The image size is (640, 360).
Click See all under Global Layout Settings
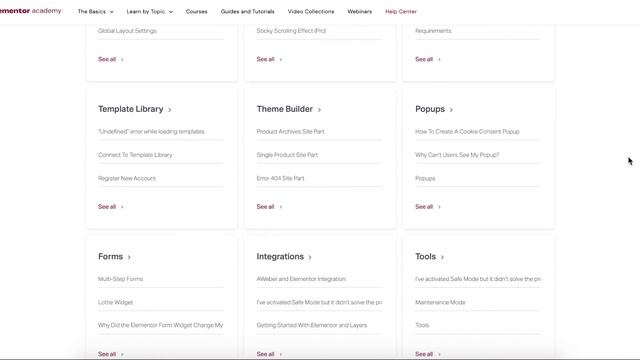[x=111, y=59]
